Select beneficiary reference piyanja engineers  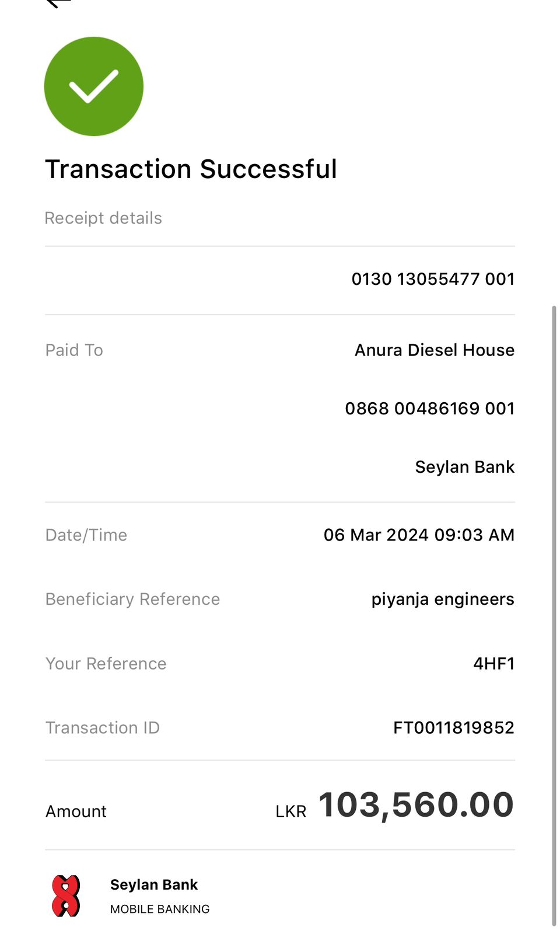tap(443, 600)
